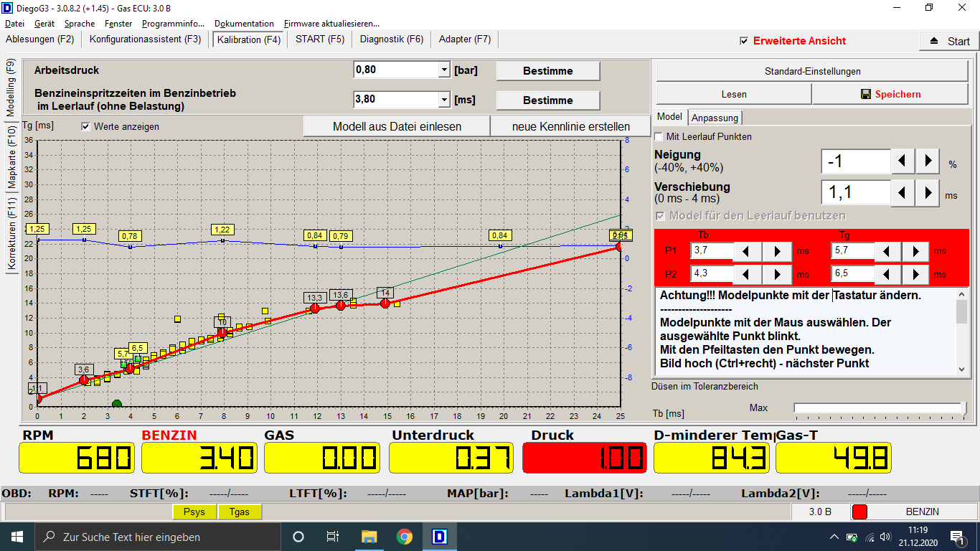The width and height of the screenshot is (980, 551).
Task: Open Chrome from the taskbar
Action: (405, 537)
